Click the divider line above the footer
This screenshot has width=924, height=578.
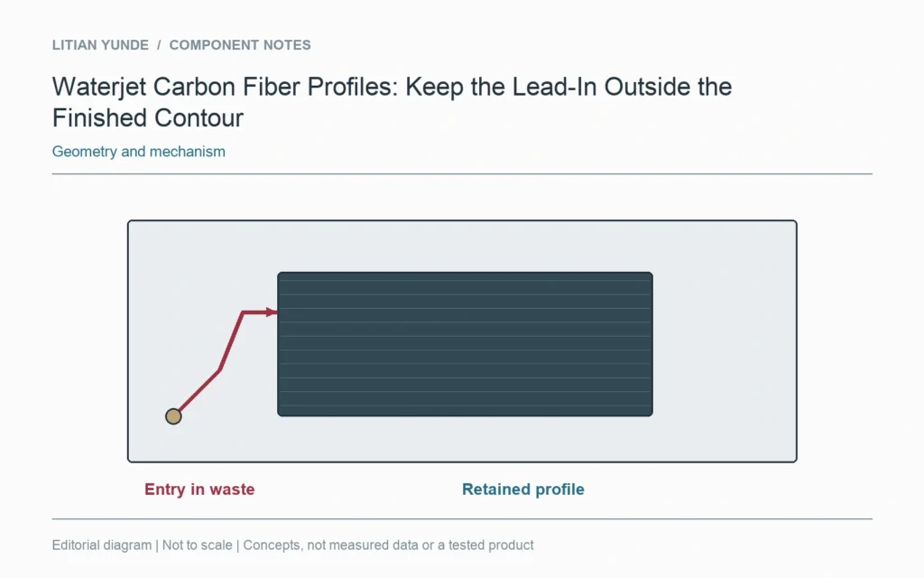462,519
